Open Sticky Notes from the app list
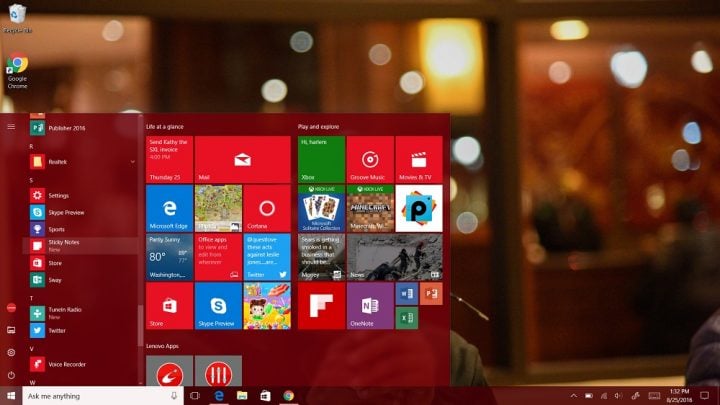The height and width of the screenshot is (405, 720). click(80, 246)
